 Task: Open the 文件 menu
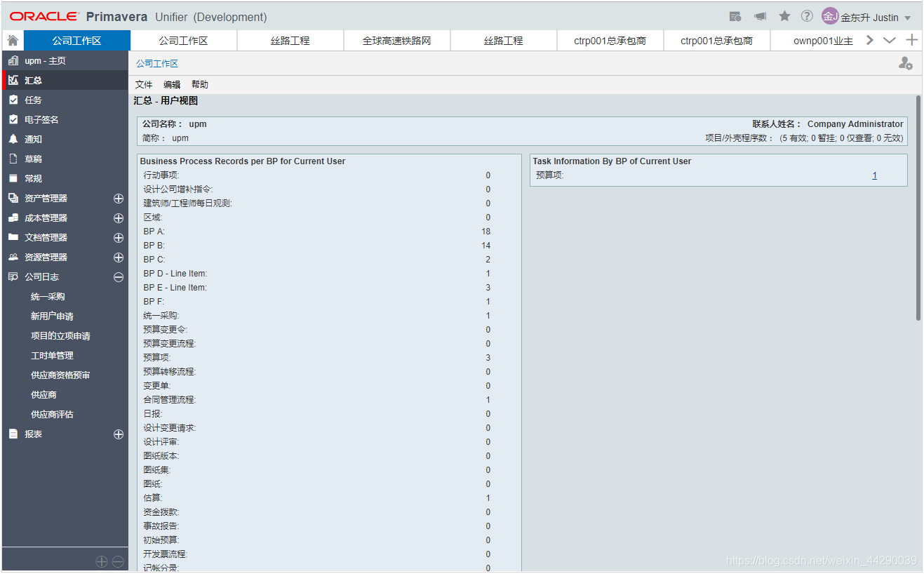point(144,85)
